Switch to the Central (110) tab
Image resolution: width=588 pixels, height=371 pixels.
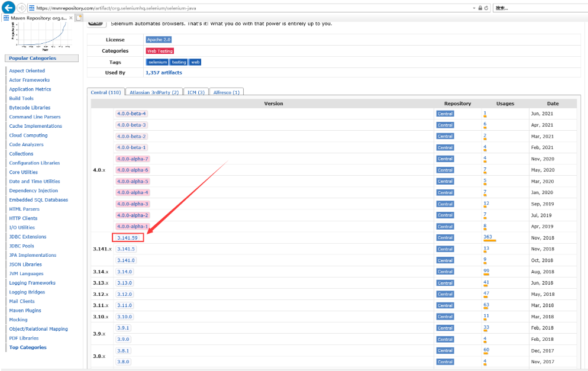tap(106, 92)
